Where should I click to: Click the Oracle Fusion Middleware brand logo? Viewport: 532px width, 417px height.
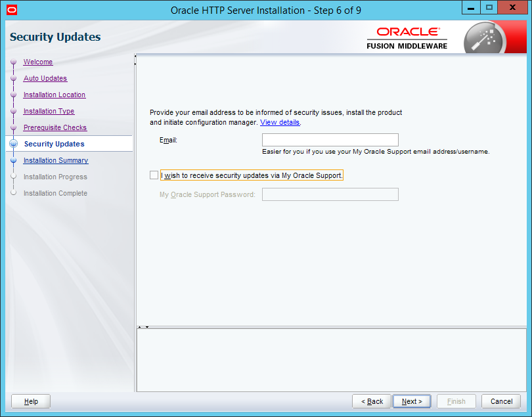[x=407, y=38]
